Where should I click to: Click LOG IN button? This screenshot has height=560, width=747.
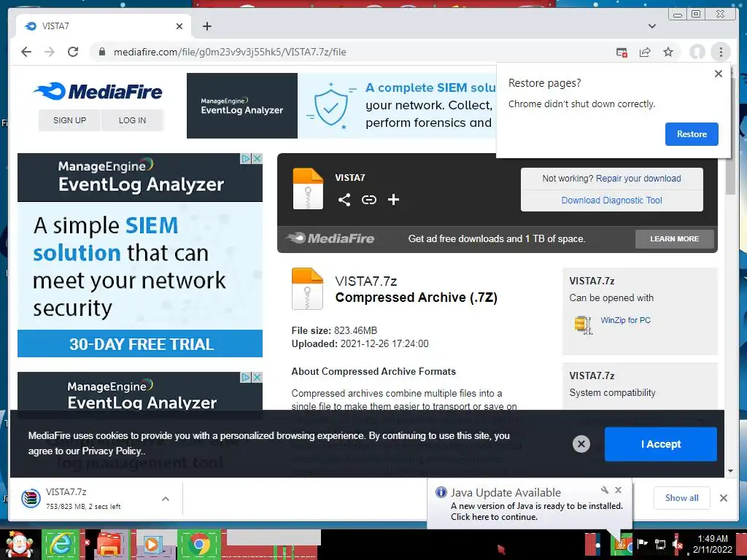[133, 120]
